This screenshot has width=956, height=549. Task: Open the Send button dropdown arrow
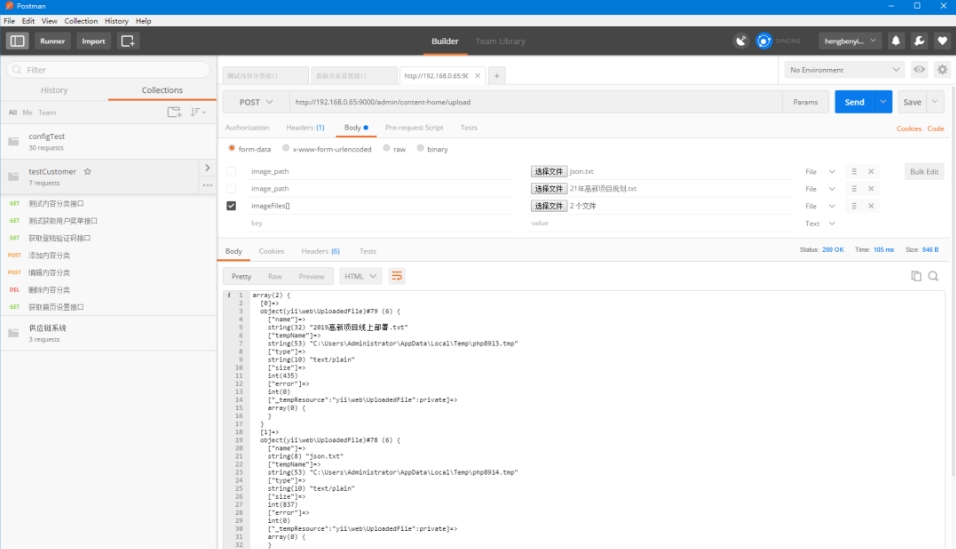883,102
